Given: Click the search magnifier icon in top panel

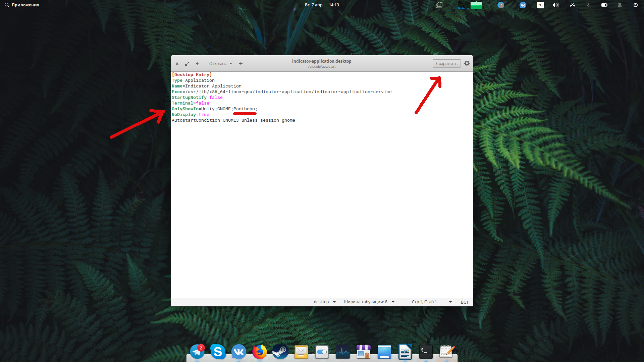Looking at the screenshot, I should coord(7,5).
